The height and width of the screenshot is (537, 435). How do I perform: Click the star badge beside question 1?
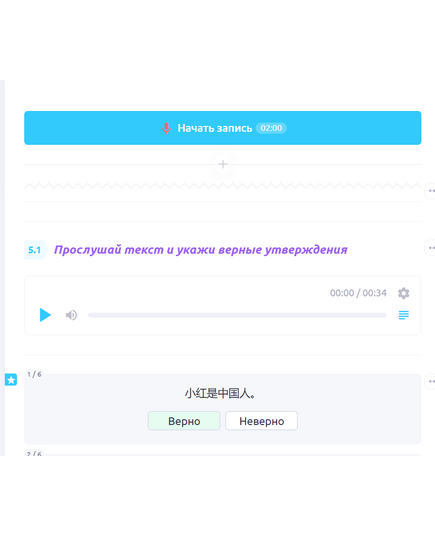pos(11,379)
